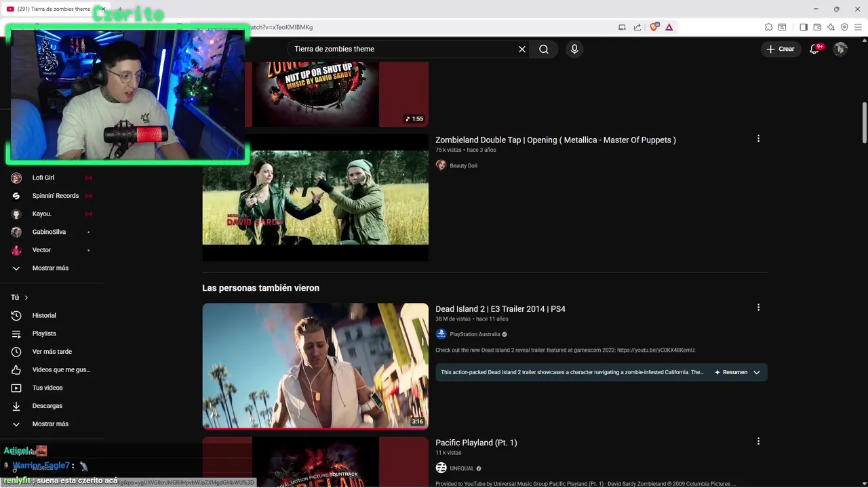This screenshot has width=868, height=488.
Task: Click 'Las personas también vieron' heading
Action: [260, 288]
